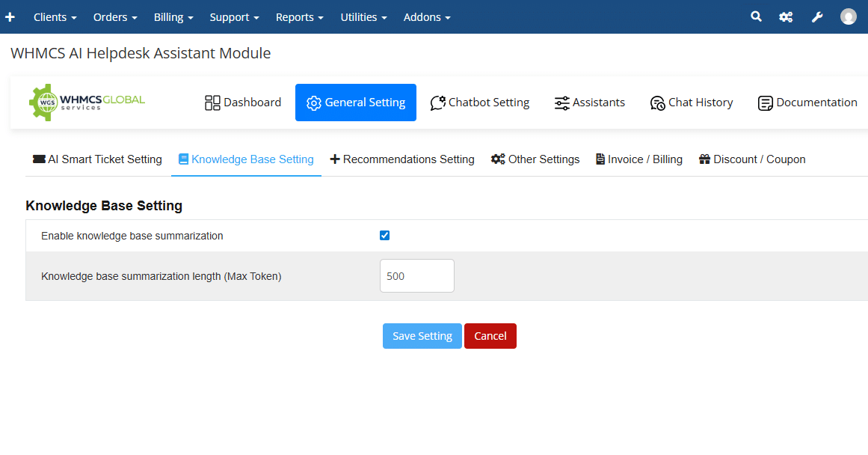
Task: Expand the Addons dropdown menu
Action: (x=427, y=16)
